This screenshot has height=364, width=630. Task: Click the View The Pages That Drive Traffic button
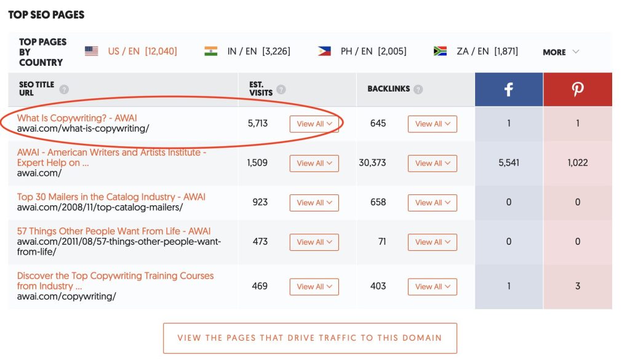(309, 338)
